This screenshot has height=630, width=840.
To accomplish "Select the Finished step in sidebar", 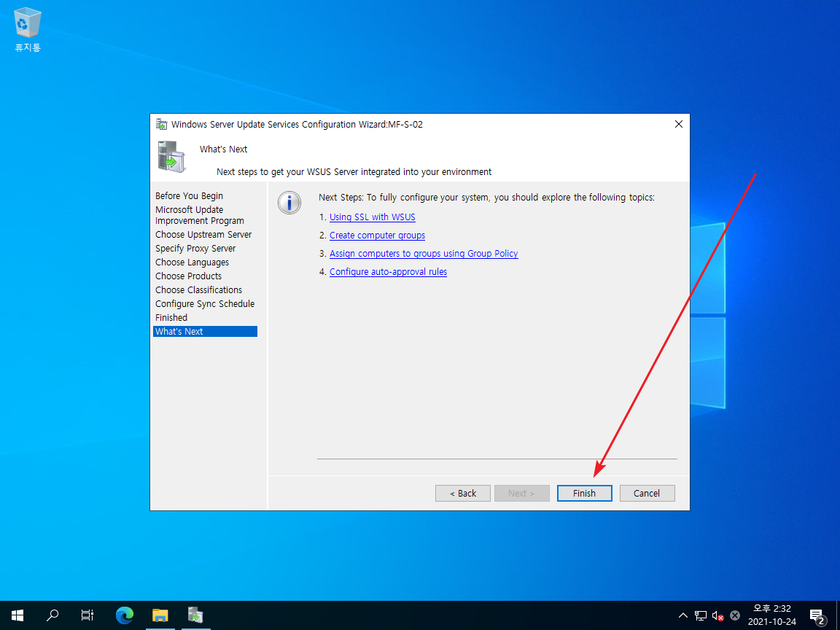I will tap(171, 318).
